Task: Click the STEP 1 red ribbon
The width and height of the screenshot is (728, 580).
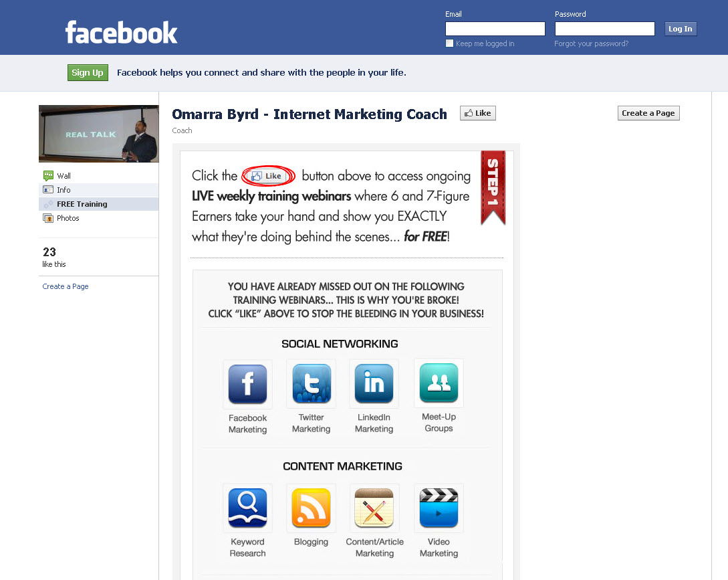Action: click(x=493, y=187)
